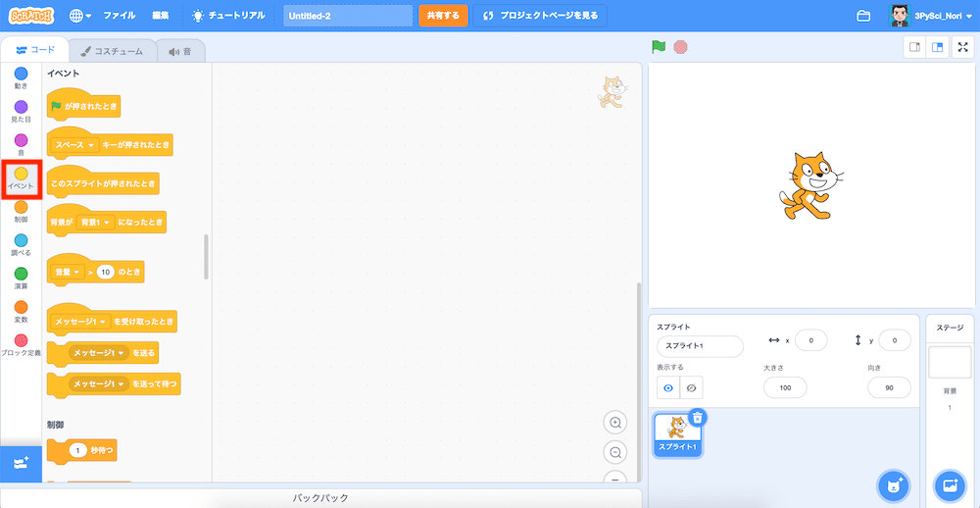Select the 音 block category circle
The image size is (980, 508).
[x=22, y=140]
